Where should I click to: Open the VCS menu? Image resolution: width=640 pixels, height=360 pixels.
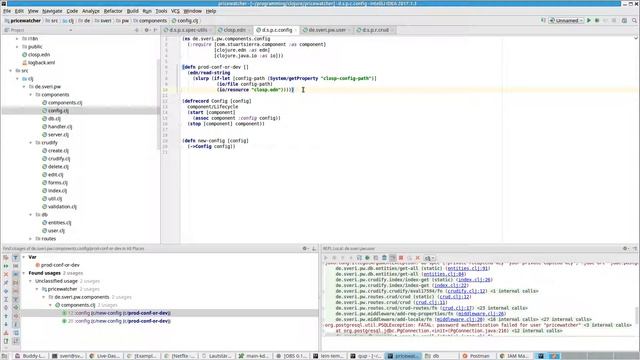tap(175, 11)
